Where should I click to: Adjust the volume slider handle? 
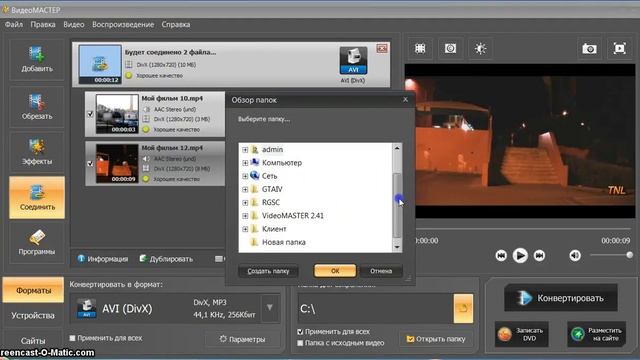click(630, 255)
